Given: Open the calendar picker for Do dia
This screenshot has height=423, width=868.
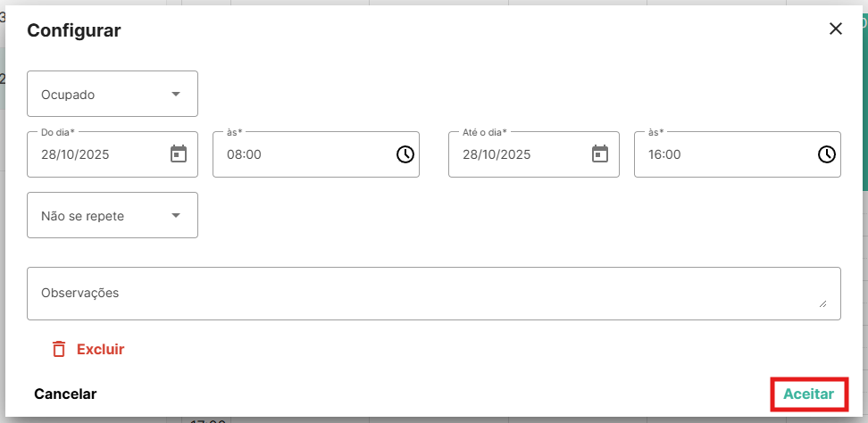Looking at the screenshot, I should [179, 154].
